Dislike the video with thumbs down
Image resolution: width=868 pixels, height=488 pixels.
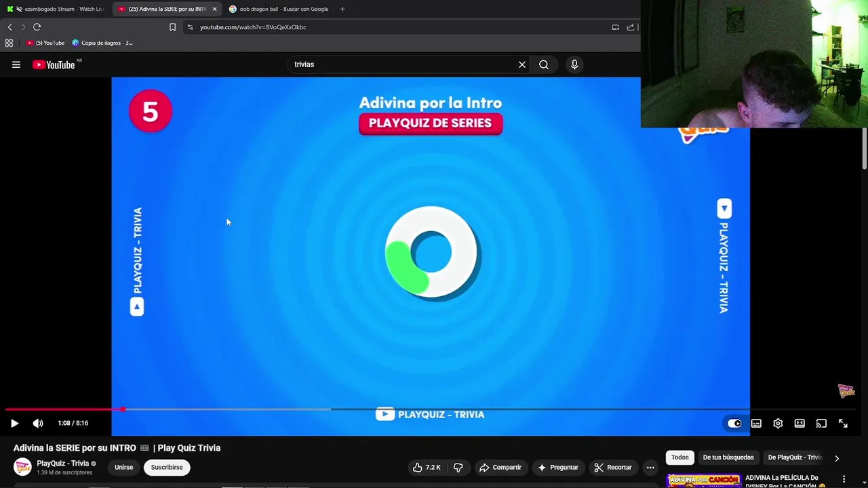(458, 467)
